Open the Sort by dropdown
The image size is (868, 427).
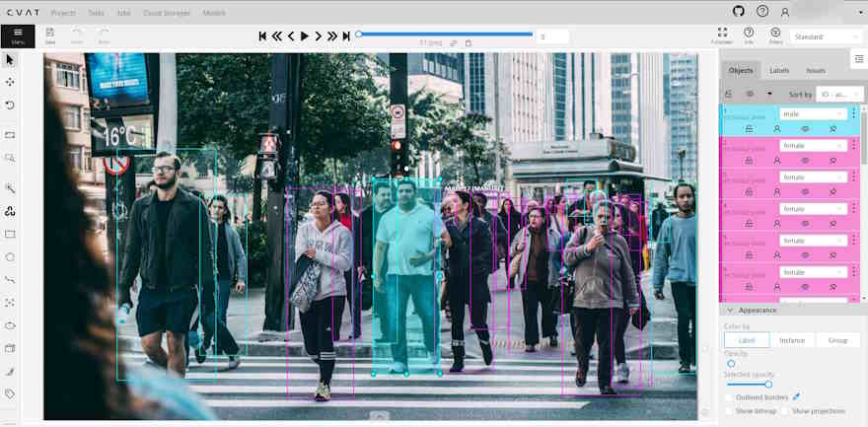coord(833,95)
